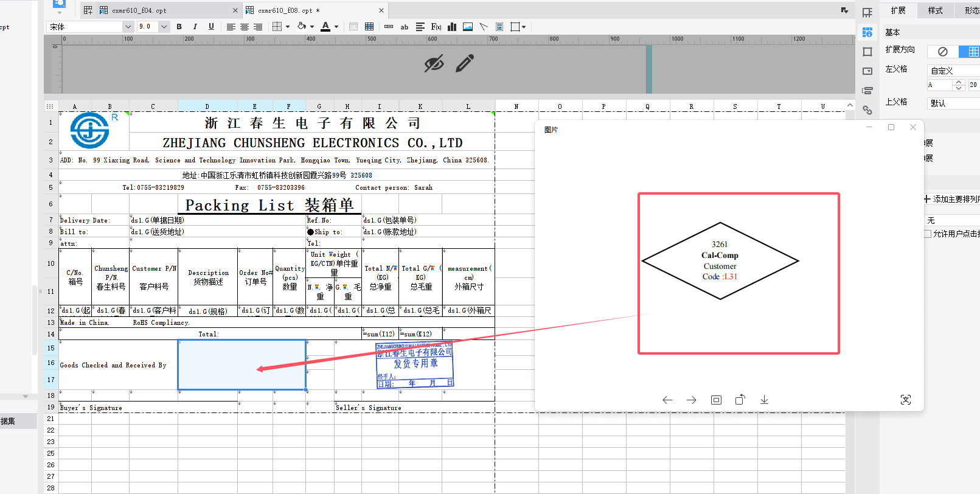This screenshot has height=494, width=980.
Task: Rotate the image in the preview window
Action: (x=740, y=400)
